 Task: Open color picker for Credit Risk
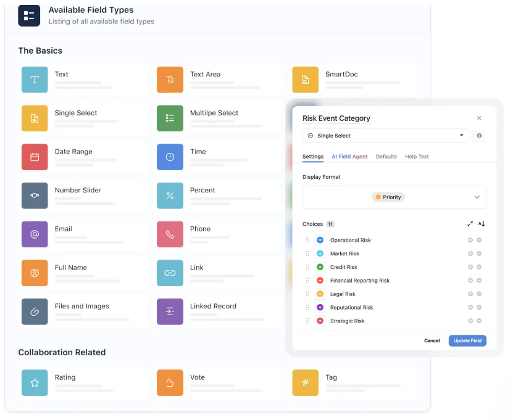click(x=320, y=267)
